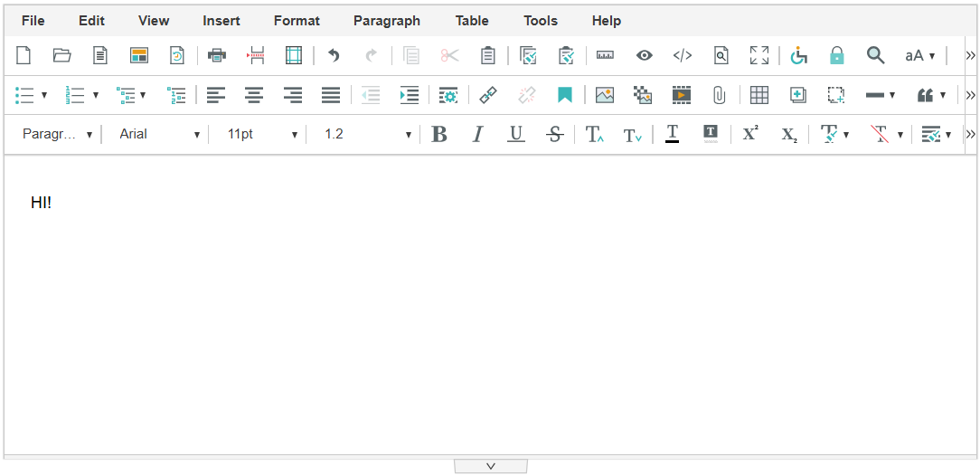Open the Help menu
Image resolution: width=980 pixels, height=476 pixels.
coord(607,21)
